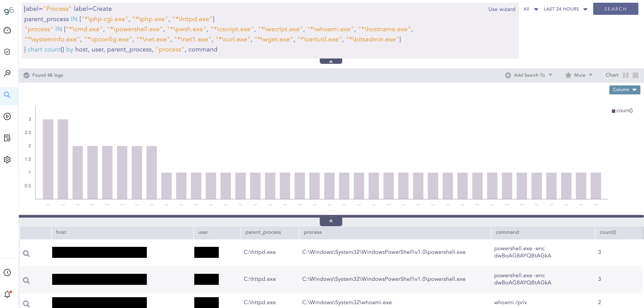Switch to the split chart layout toggle
Screen dimensions: 644x308
tap(626, 76)
